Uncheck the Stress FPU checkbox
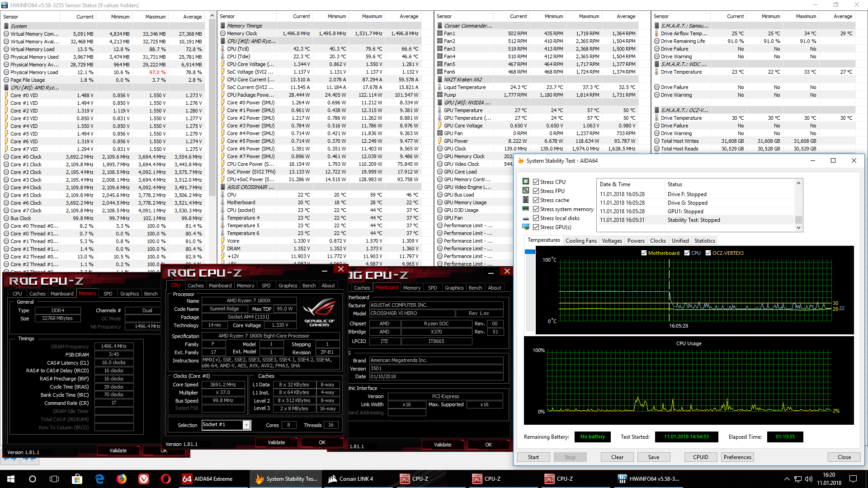 (x=536, y=191)
